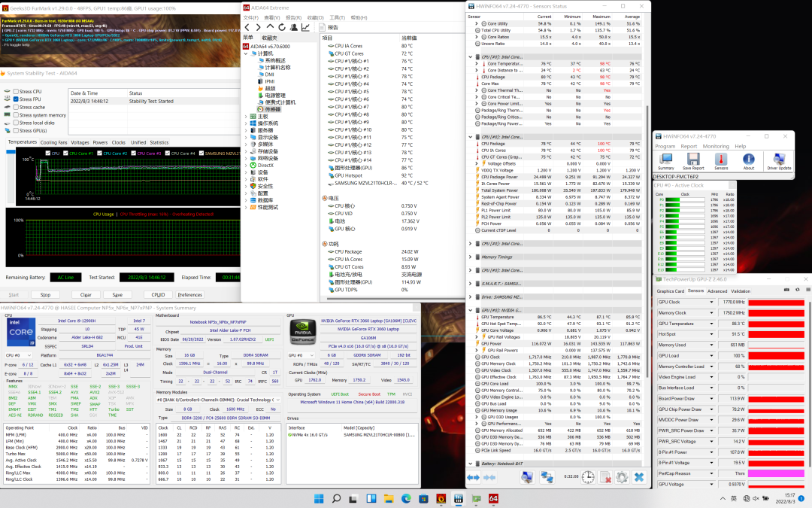Open Sensors in HWiNFO64 toolbar
The image size is (812, 508).
[x=721, y=161]
